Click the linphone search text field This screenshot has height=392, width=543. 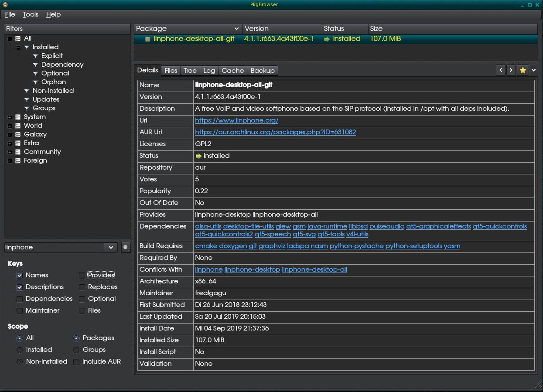(x=54, y=248)
